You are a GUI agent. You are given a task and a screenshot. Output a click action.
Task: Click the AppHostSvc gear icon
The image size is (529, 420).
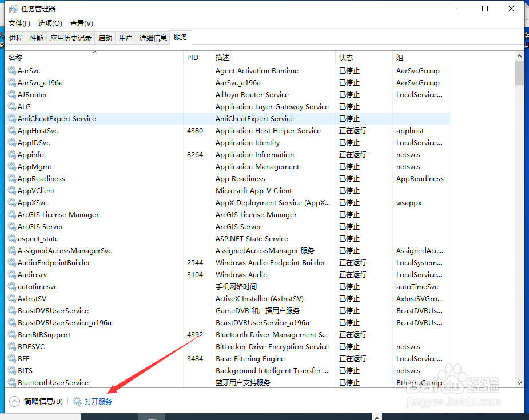12,130
